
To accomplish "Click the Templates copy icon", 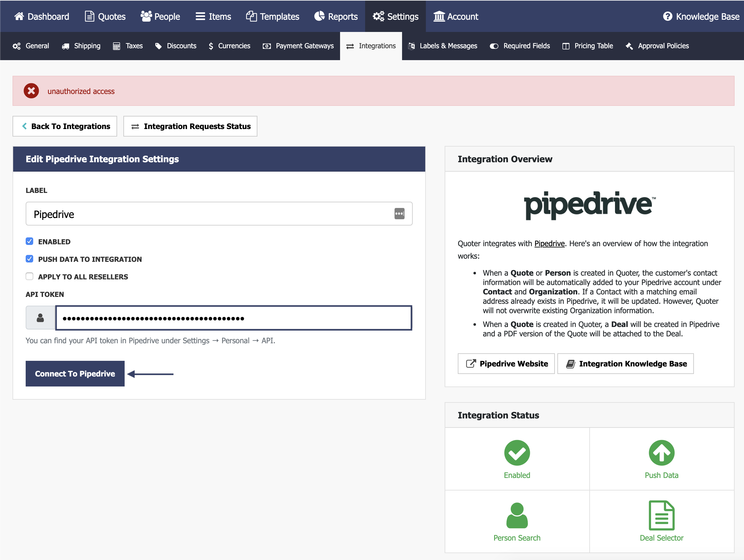I will click(x=251, y=16).
